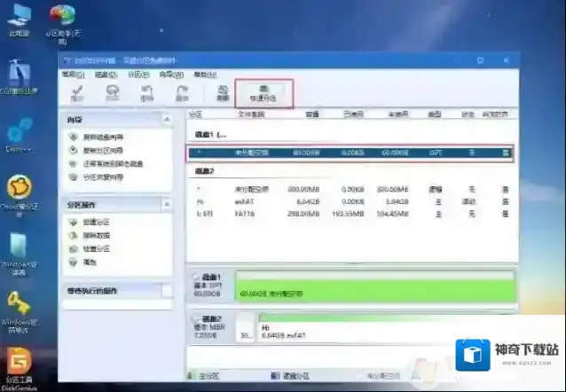The width and height of the screenshot is (566, 392).
Task: Click 迁移系统到固态磁盘 (Migrate OS to SSD)
Action: point(113,164)
